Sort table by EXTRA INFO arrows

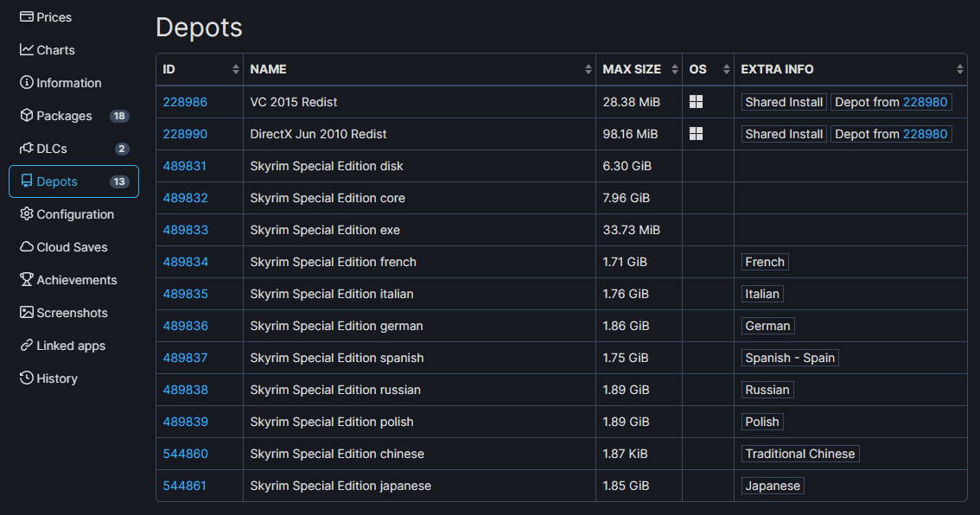[960, 69]
